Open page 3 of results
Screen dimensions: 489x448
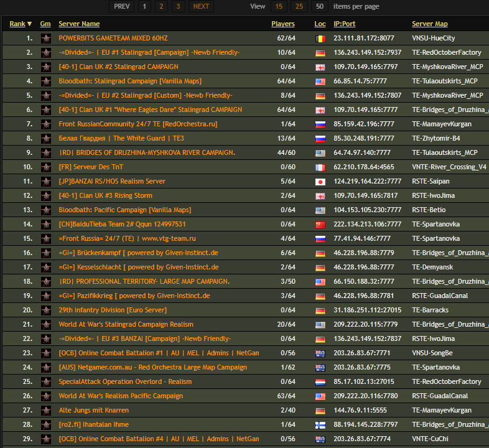178,6
